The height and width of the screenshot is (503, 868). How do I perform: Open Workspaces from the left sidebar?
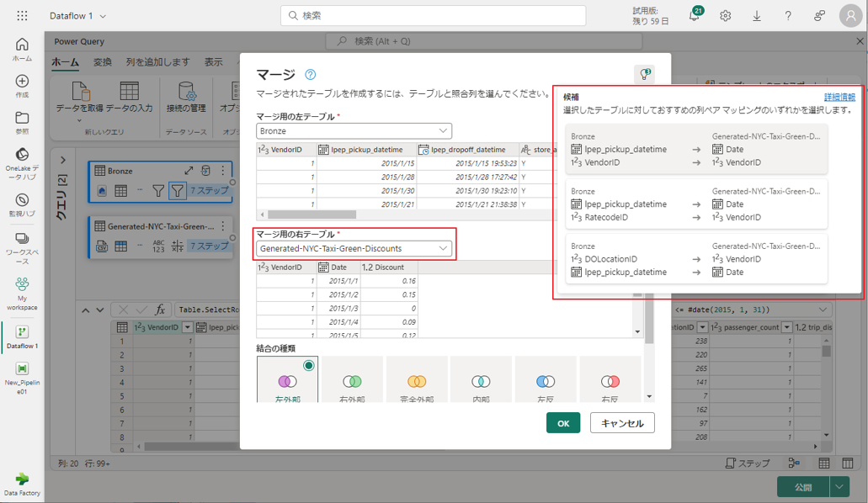22,244
